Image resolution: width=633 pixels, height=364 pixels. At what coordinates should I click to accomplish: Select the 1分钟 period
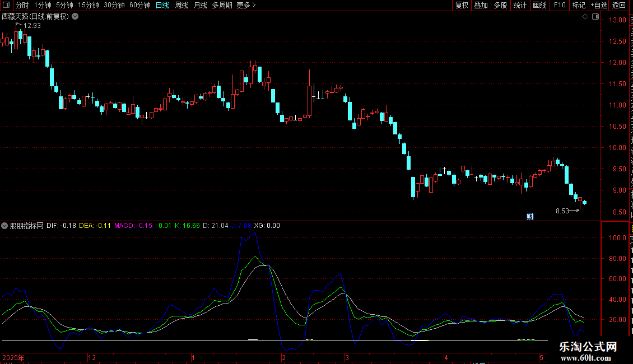point(43,5)
